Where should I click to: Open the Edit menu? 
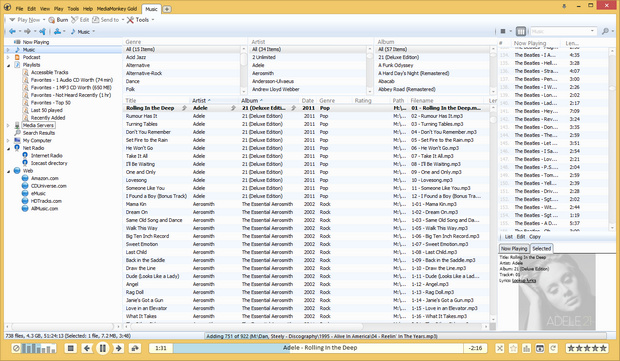(x=32, y=8)
